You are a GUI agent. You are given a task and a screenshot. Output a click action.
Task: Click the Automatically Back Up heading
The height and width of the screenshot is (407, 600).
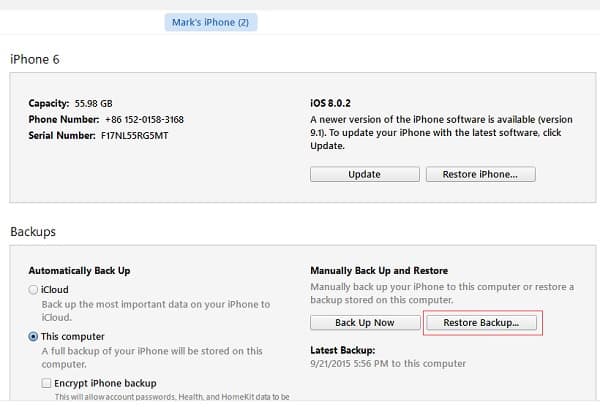click(80, 270)
